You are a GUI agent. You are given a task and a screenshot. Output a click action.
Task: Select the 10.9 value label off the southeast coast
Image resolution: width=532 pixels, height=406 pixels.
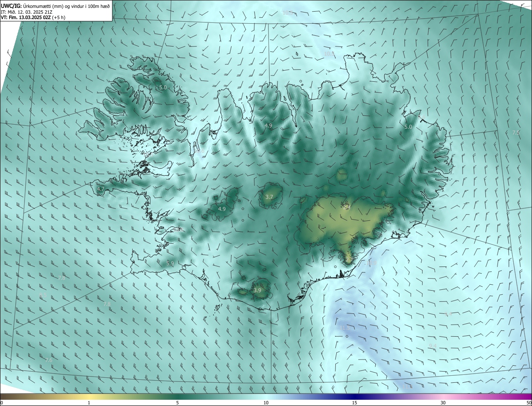tap(371, 263)
